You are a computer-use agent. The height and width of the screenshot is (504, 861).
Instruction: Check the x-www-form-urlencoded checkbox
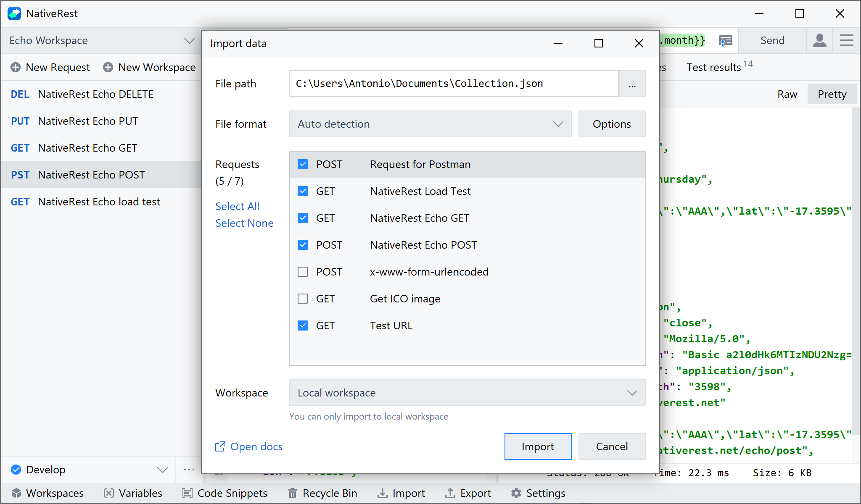pyautogui.click(x=303, y=272)
